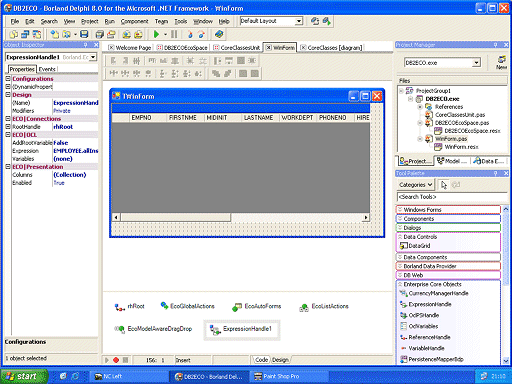The height and width of the screenshot is (384, 512).
Task: Click the LASTNAME column header in grid
Action: coord(259,118)
